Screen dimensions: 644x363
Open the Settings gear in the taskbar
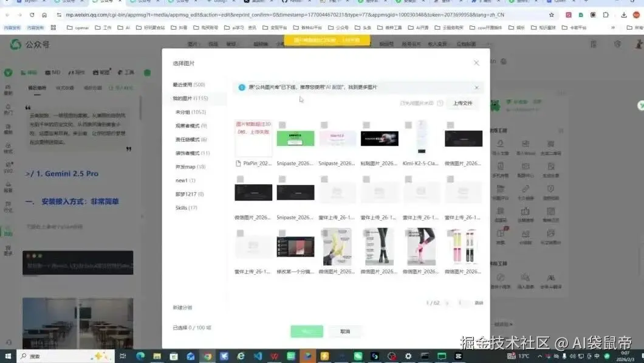point(408,356)
